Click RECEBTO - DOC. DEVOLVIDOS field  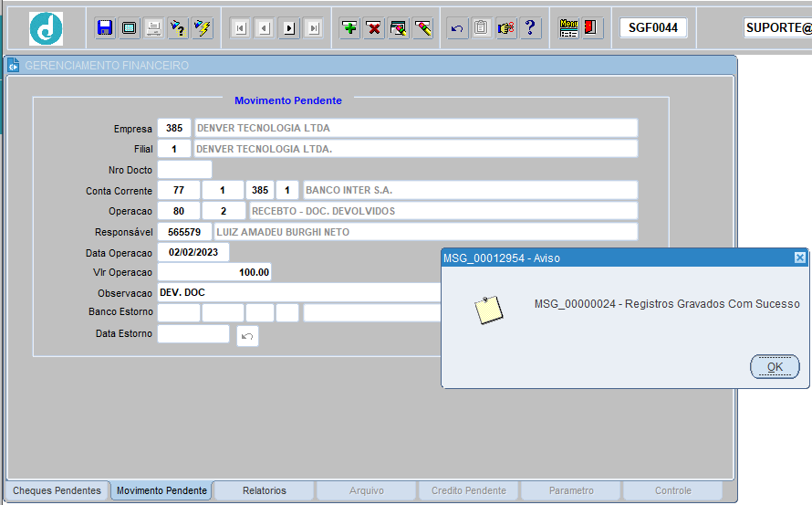(x=443, y=211)
